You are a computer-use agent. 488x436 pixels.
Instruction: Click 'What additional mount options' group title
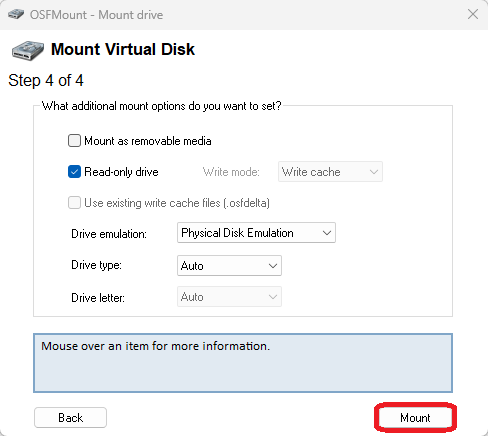click(x=162, y=106)
